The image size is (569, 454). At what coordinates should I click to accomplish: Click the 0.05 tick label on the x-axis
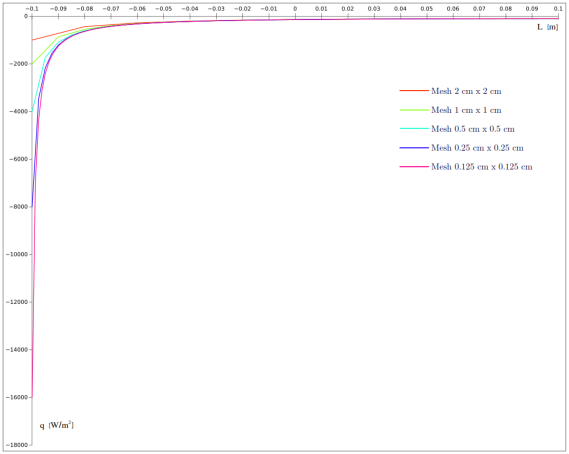click(x=427, y=9)
